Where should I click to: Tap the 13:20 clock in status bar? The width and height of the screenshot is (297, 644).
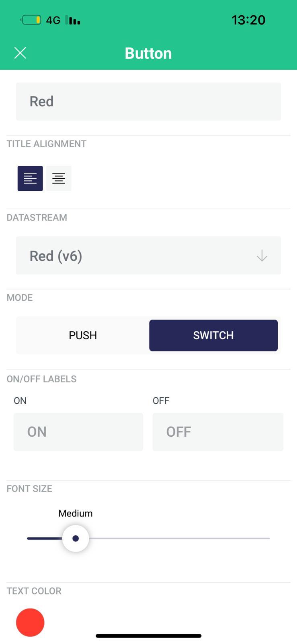tap(248, 20)
